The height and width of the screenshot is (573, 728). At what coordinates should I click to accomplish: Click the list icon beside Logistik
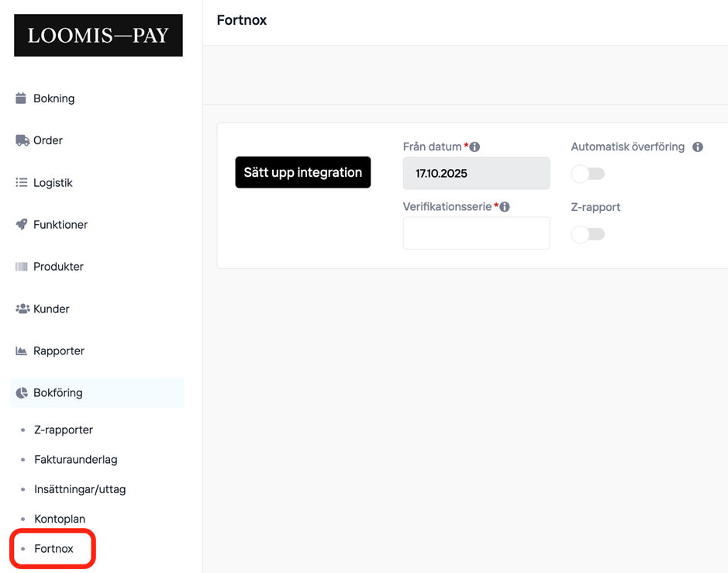22,183
